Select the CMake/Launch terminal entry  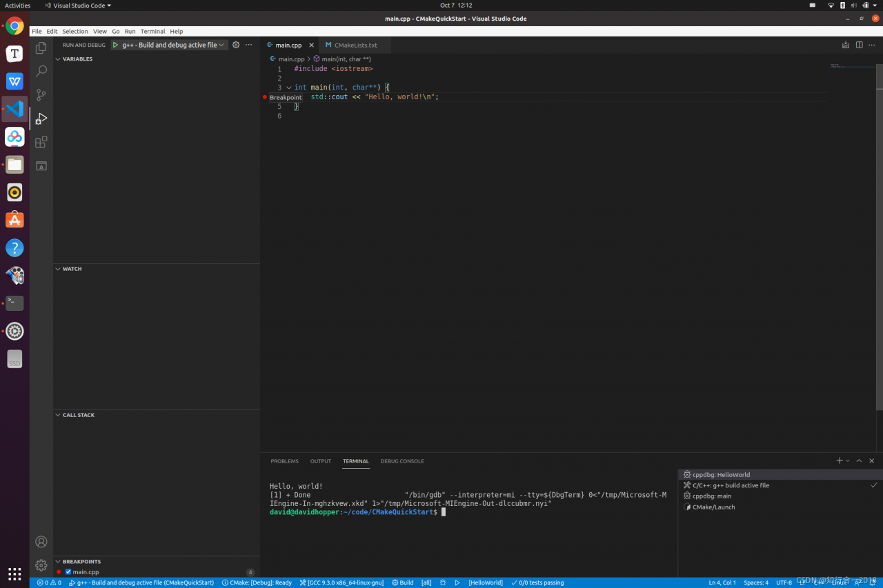click(x=780, y=507)
